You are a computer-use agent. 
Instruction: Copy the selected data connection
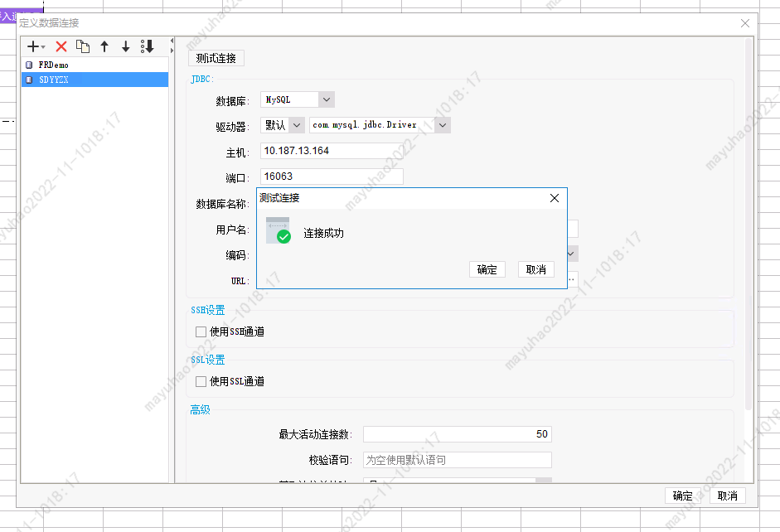point(83,46)
